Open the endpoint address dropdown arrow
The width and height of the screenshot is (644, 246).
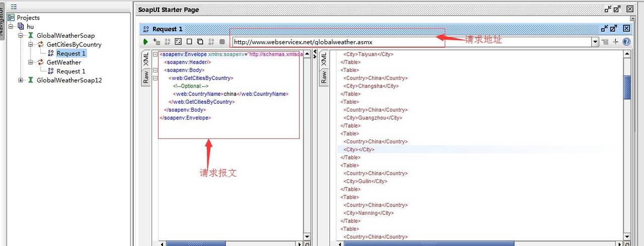595,42
